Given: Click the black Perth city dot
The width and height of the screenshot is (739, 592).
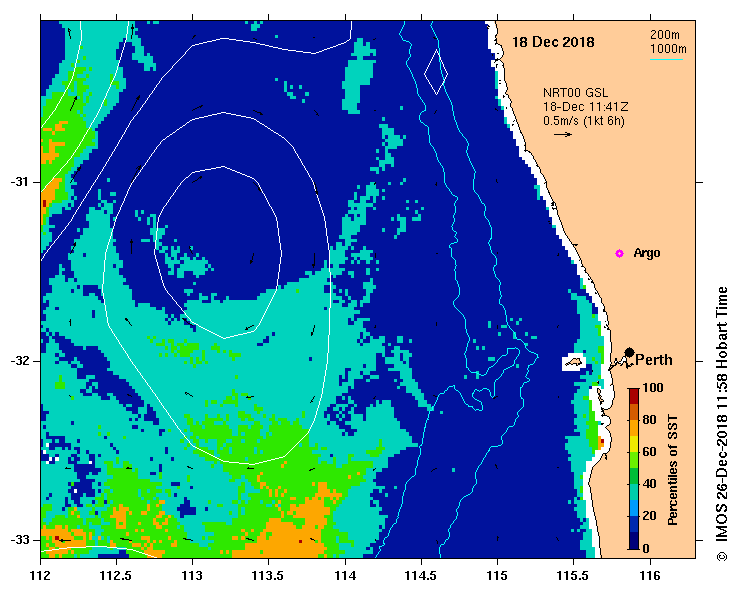Looking at the screenshot, I should coord(629,352).
